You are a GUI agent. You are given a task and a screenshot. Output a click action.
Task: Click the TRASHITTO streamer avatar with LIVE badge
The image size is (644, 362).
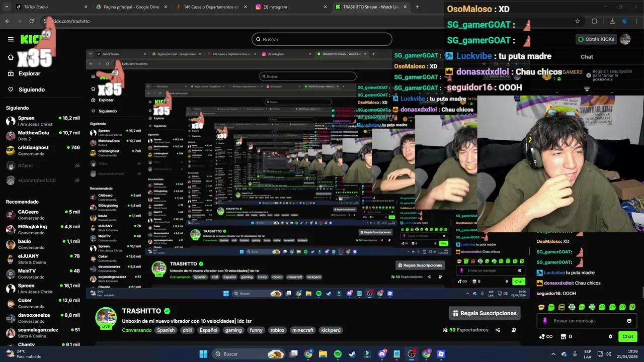click(106, 318)
